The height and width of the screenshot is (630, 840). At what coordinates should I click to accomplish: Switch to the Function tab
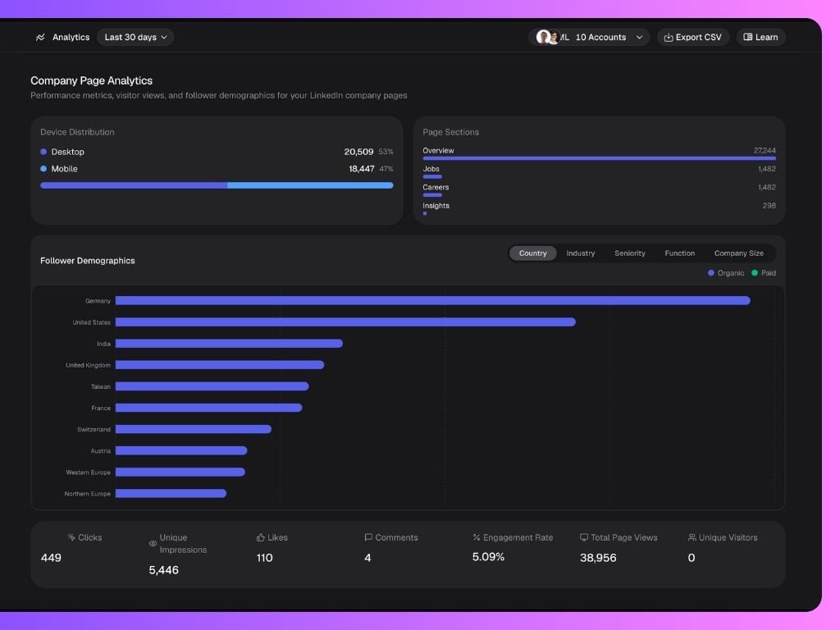679,253
